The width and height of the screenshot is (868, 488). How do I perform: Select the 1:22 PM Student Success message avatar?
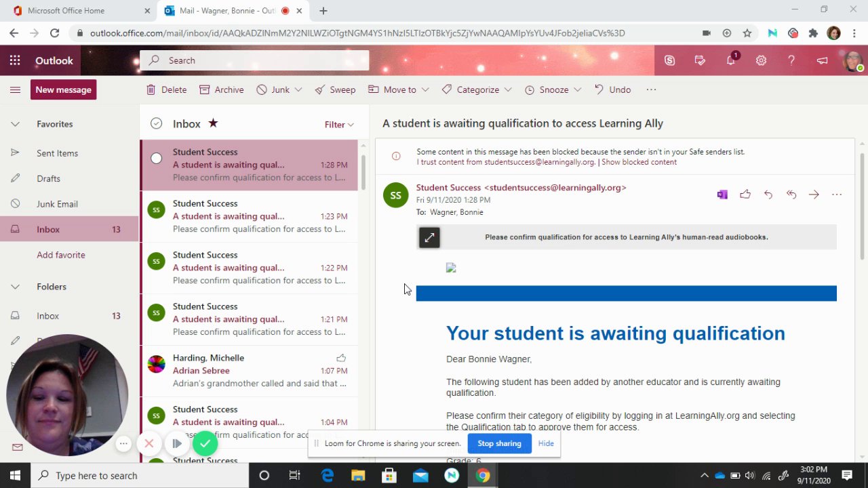156,261
